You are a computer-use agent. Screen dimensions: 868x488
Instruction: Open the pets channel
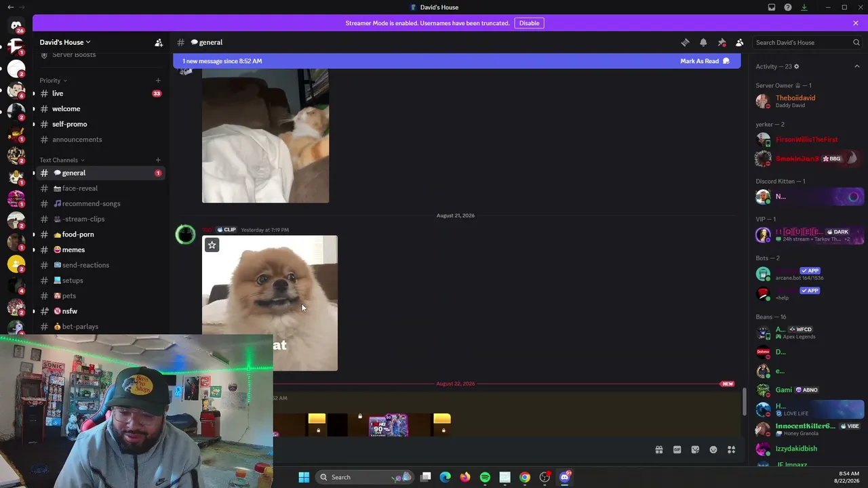(100, 296)
